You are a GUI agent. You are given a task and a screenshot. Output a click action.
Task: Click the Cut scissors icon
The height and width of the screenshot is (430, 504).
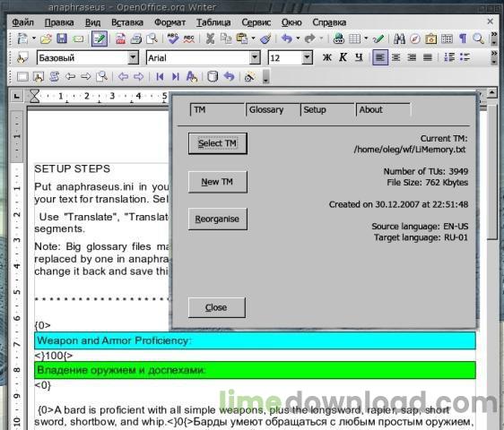(210, 39)
